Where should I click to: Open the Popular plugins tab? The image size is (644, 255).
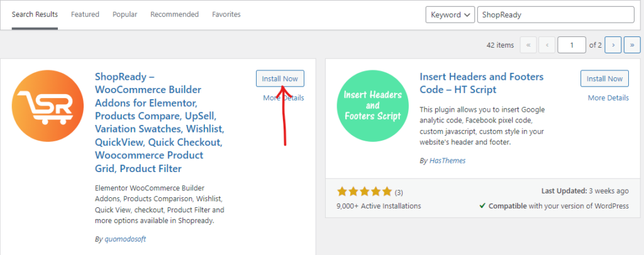click(x=125, y=14)
